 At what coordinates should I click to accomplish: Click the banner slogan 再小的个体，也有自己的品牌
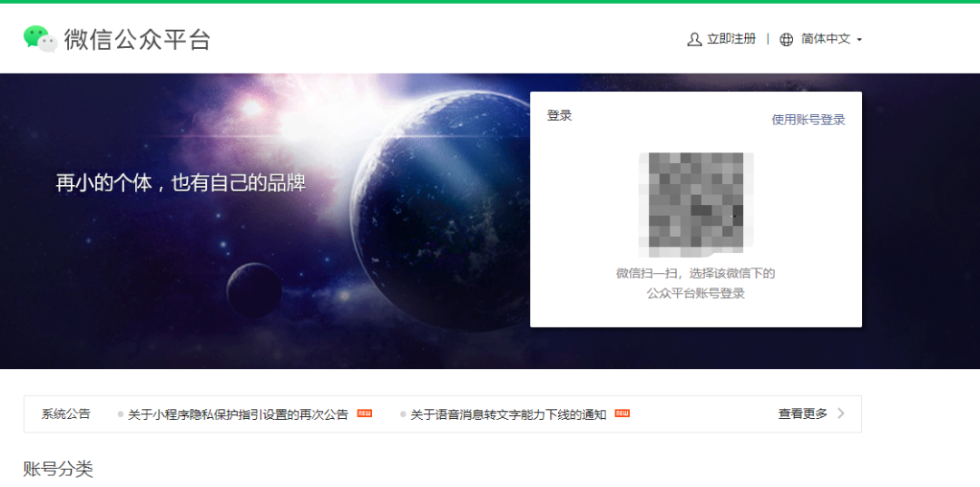coord(181,182)
